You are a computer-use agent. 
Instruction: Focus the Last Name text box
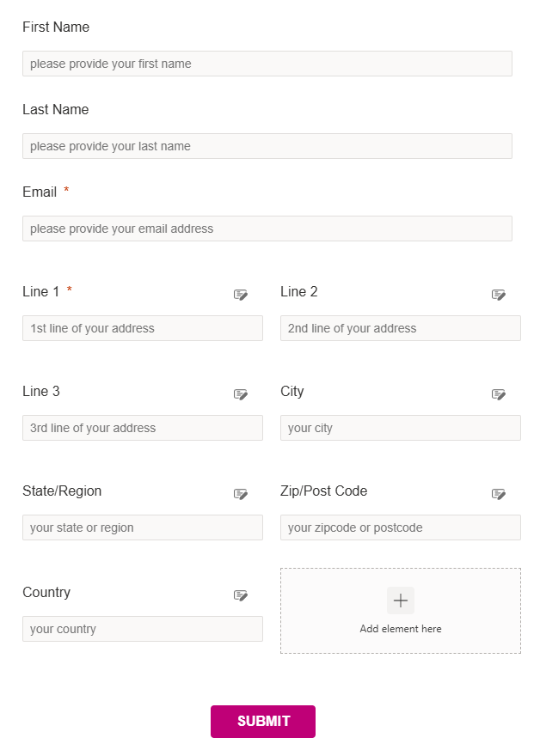[x=267, y=146]
